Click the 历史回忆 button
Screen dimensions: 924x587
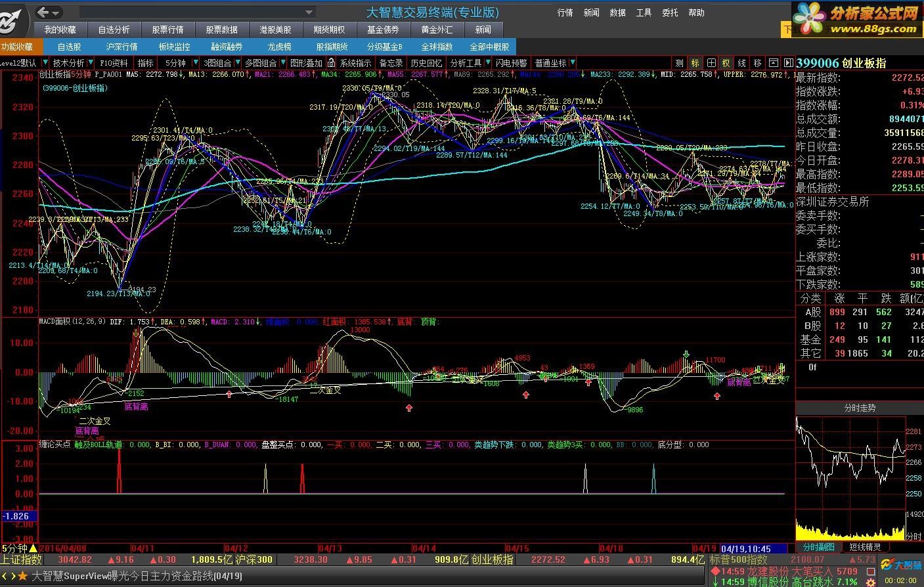click(427, 63)
